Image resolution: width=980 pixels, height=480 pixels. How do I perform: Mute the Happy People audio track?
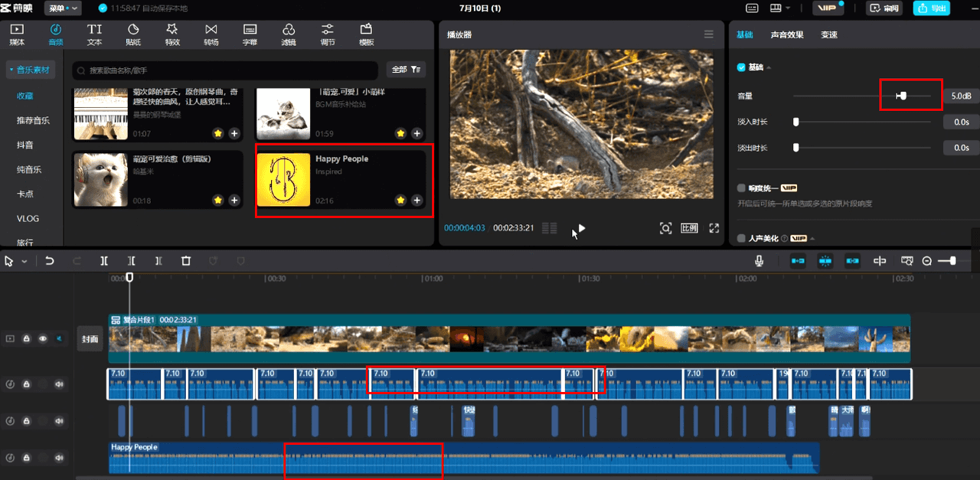(59, 457)
